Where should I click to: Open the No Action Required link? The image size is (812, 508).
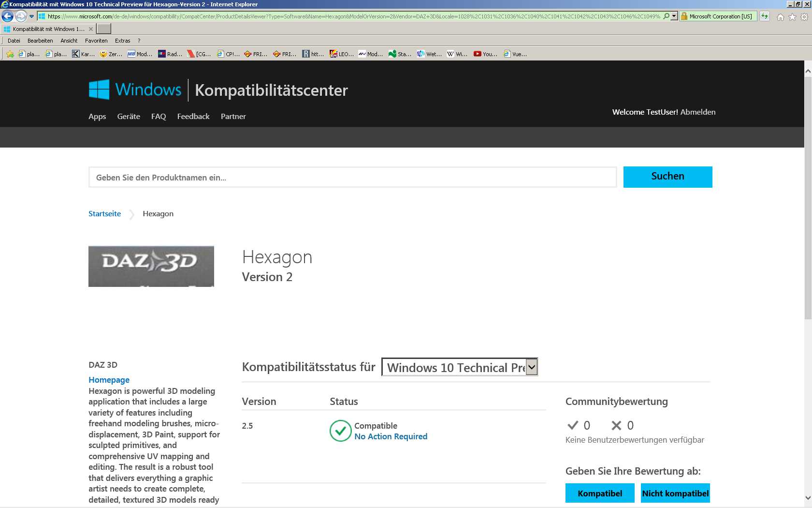point(391,436)
